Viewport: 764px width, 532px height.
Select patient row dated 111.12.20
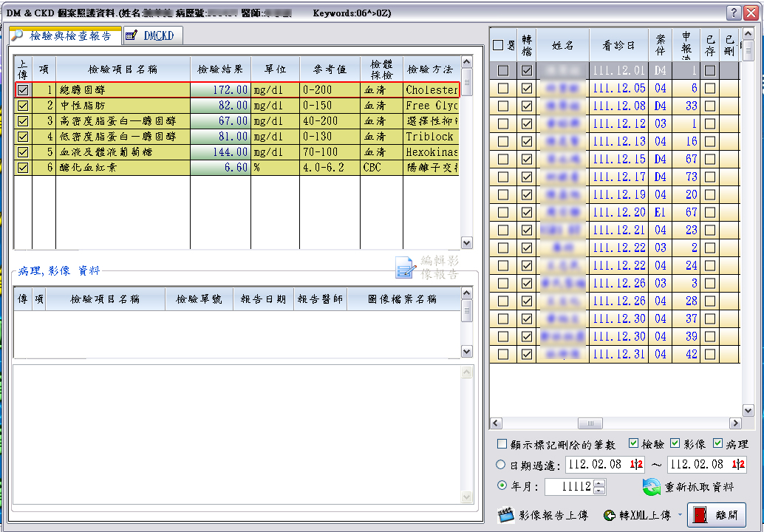619,212
